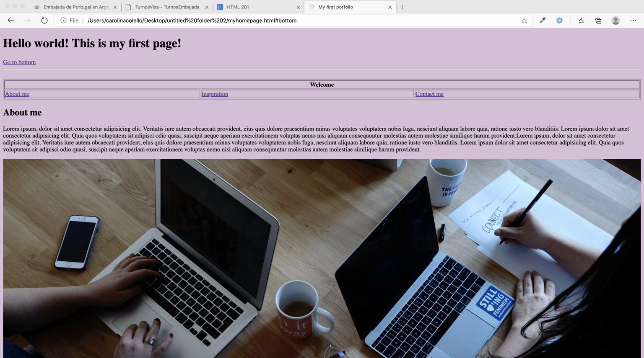
Task: Select the My first porfolio tab
Action: (x=350, y=7)
